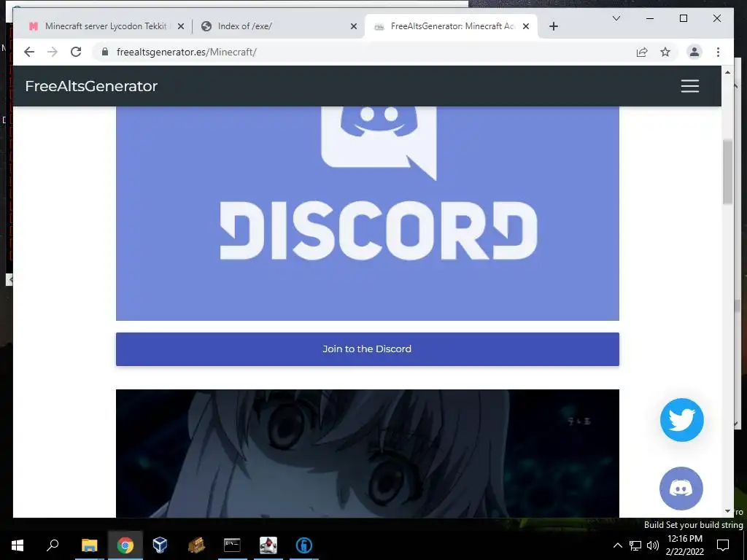Click the volume speaker tray icon
Image resolution: width=747 pixels, height=560 pixels.
click(653, 545)
